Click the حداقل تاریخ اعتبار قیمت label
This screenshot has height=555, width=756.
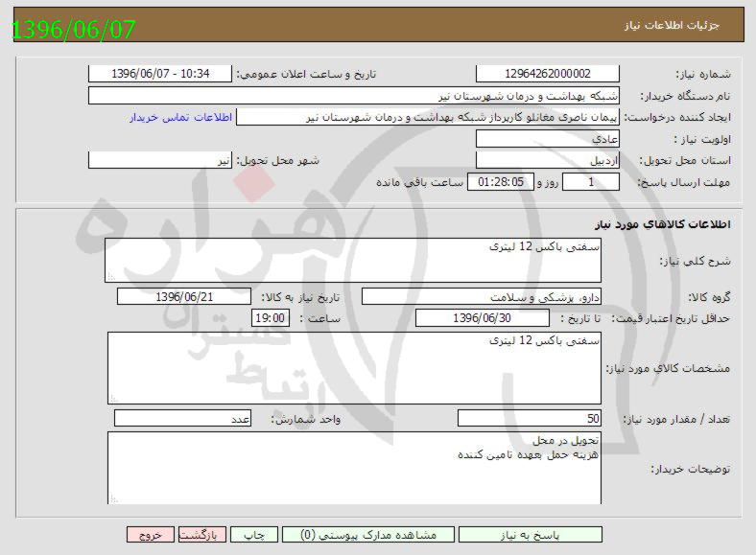pyautogui.click(x=671, y=319)
